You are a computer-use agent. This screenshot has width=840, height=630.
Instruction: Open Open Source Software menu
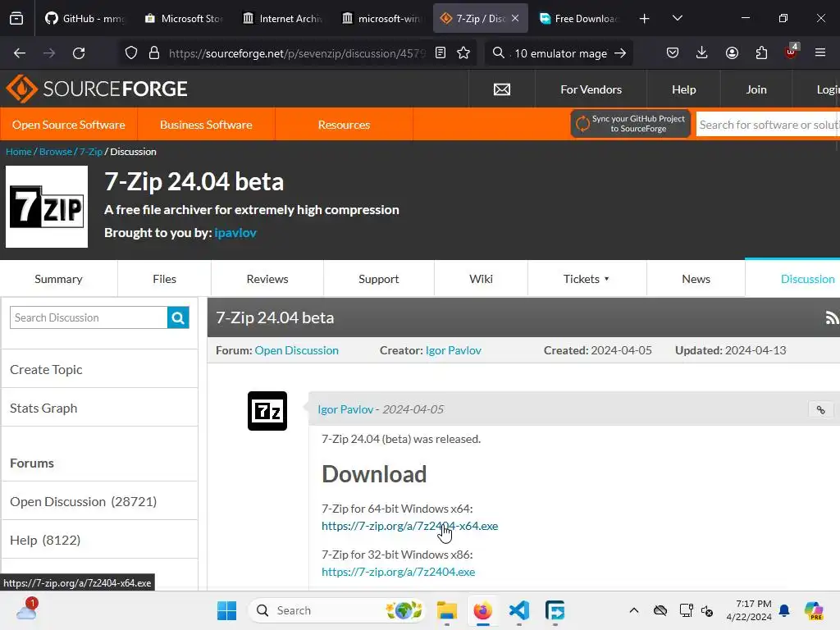tap(69, 125)
